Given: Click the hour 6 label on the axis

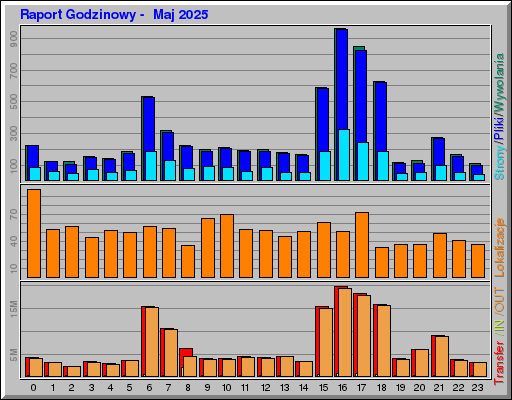Looking at the screenshot, I should (x=149, y=388).
